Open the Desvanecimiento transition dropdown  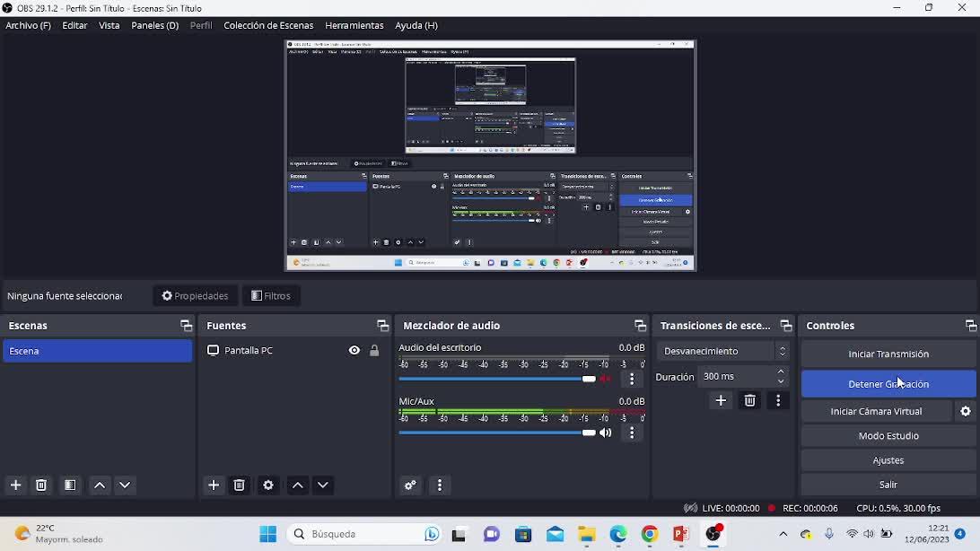click(x=722, y=351)
